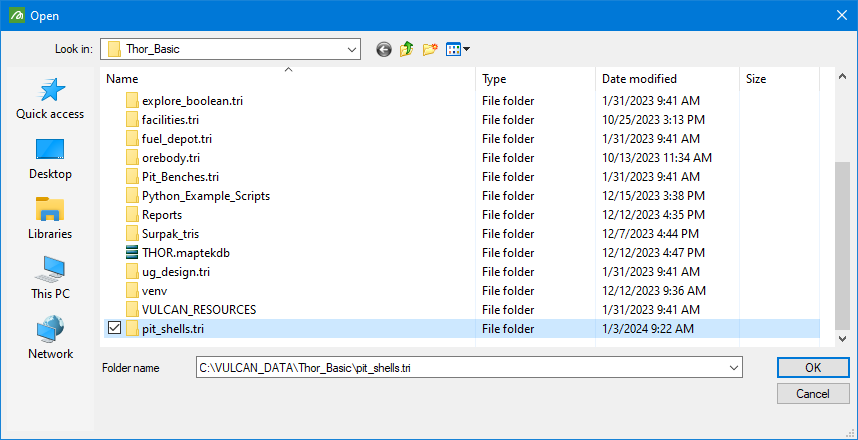
Task: Click folder icon of explore_boolean.tri
Action: coord(132,101)
